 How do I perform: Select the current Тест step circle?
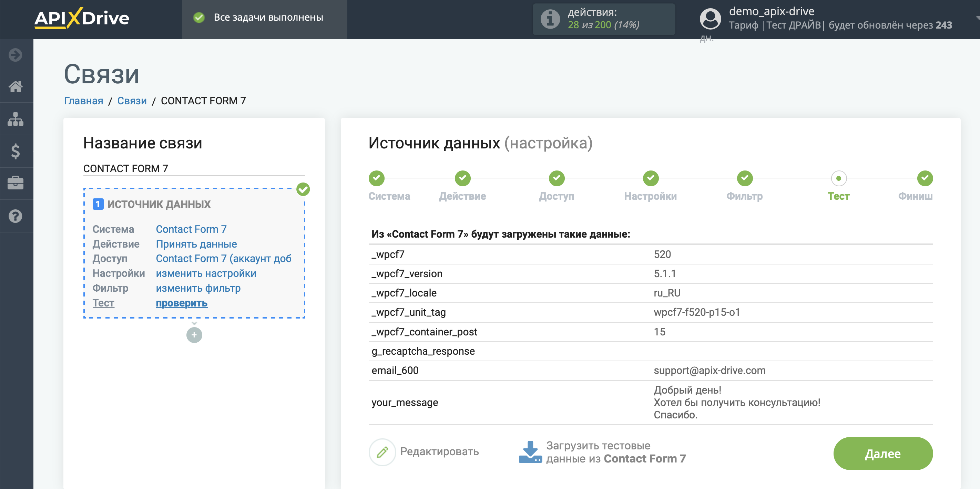(x=838, y=178)
